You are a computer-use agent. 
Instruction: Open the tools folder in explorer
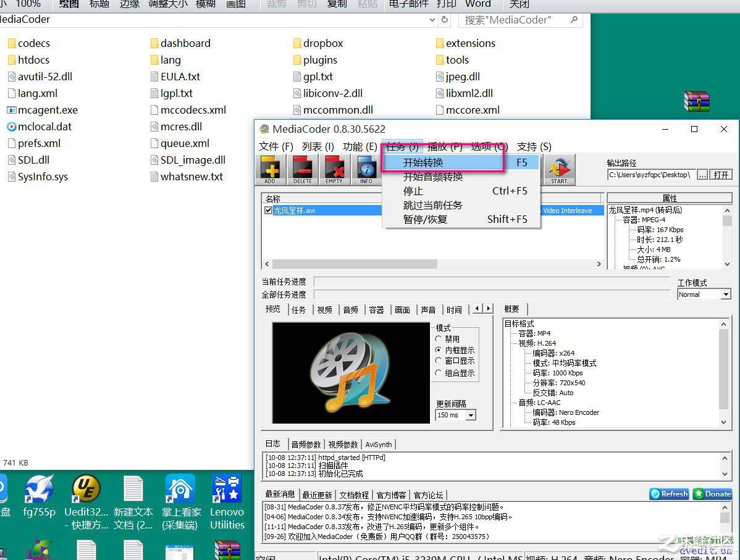point(452,60)
